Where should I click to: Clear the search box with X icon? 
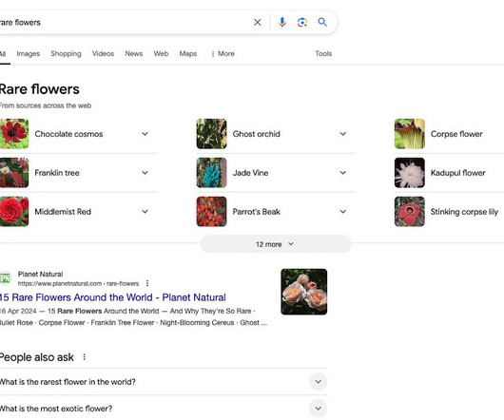pos(257,23)
